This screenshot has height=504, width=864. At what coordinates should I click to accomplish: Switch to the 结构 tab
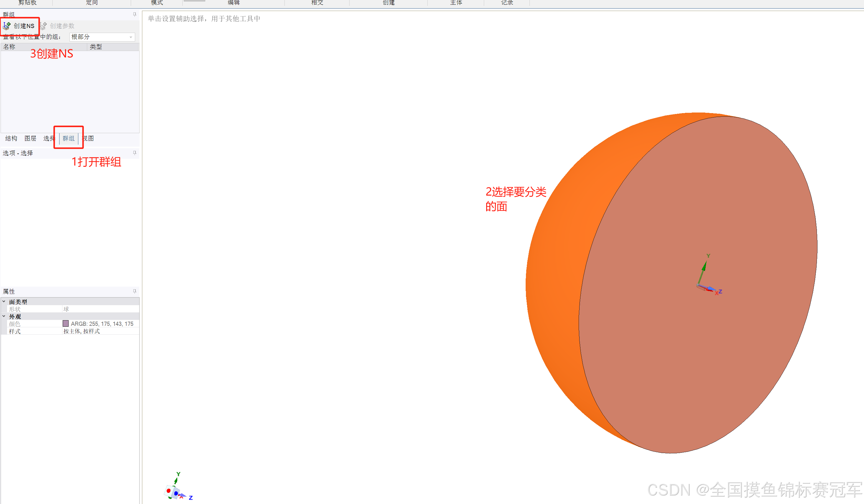[x=11, y=138]
